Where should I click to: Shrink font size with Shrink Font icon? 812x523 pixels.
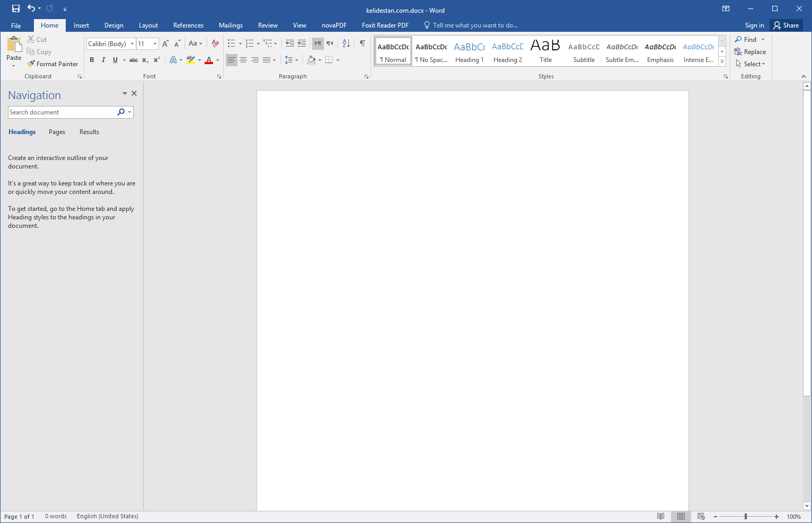click(x=177, y=43)
